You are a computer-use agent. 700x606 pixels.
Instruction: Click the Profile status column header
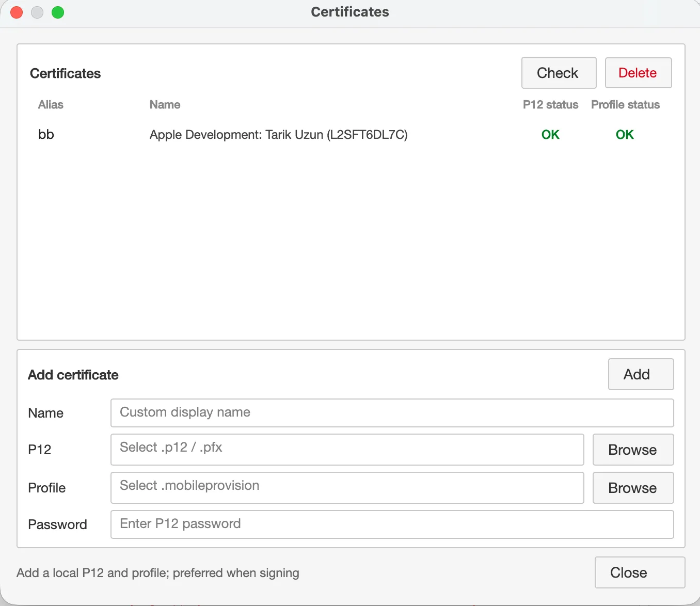click(x=625, y=105)
